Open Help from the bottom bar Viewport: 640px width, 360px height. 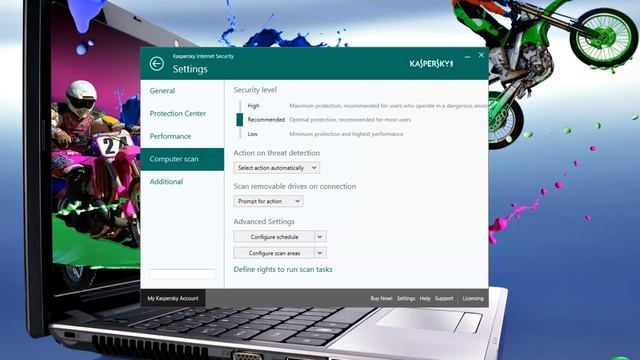[x=425, y=298]
